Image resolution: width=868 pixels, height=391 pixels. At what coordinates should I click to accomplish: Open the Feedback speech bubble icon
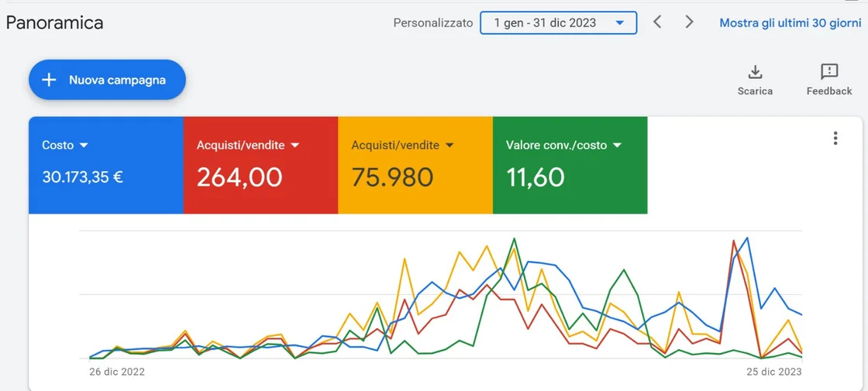828,72
